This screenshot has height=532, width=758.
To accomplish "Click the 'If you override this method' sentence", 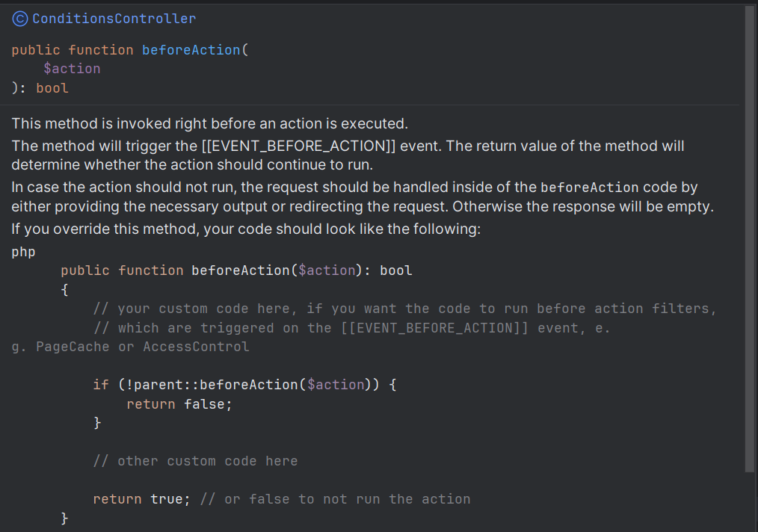I will point(246,229).
